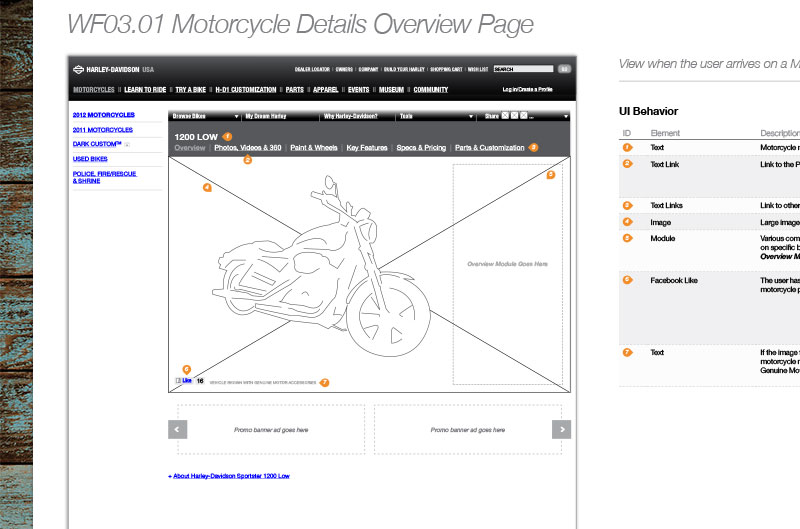
Task: Open the Owners link in top bar
Action: pyautogui.click(x=344, y=69)
